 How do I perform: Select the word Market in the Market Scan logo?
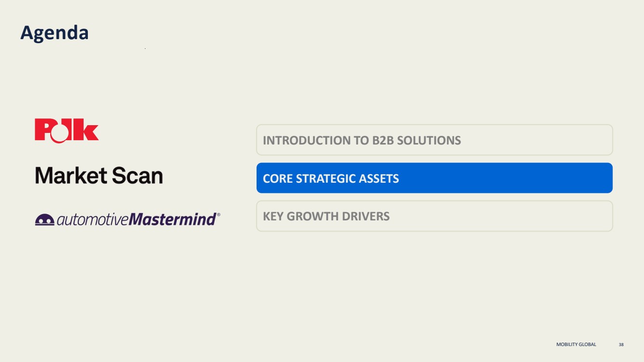72,175
